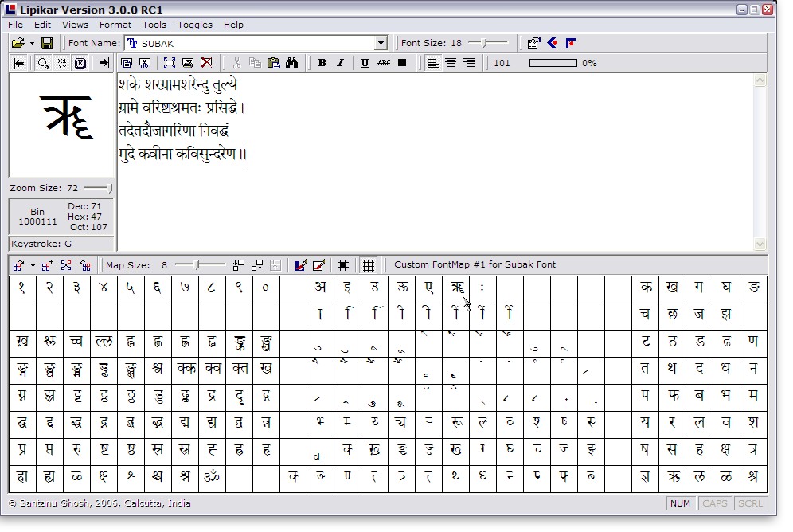Click the insert-row-down map icon
This screenshot has height=532, width=793.
pos(239,265)
